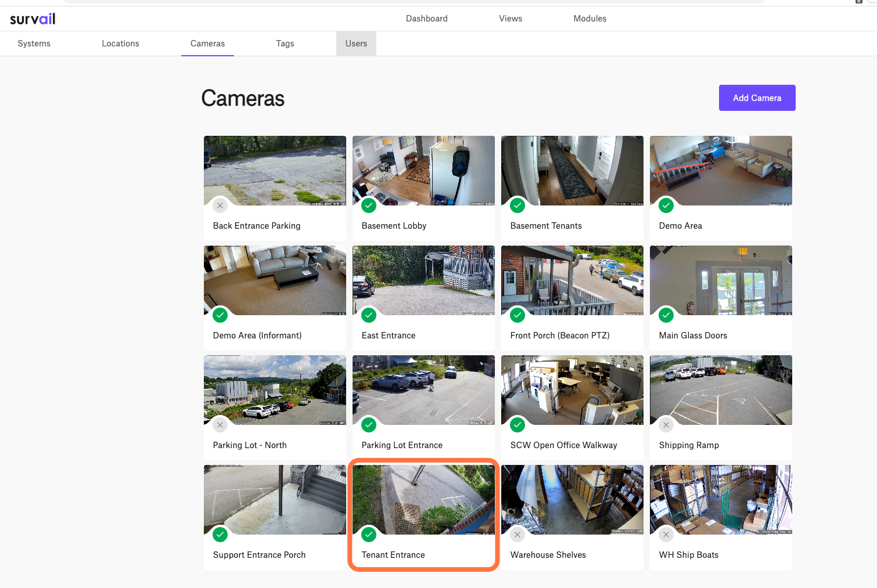This screenshot has height=588, width=877.
Task: Open Front Porch (Beacon PTZ) thumbnail
Action: click(x=572, y=280)
